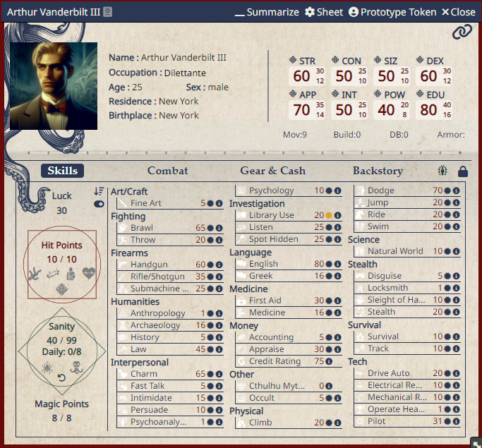The image size is (482, 448).
Task: Open Prototype Token configuration
Action: pyautogui.click(x=392, y=12)
